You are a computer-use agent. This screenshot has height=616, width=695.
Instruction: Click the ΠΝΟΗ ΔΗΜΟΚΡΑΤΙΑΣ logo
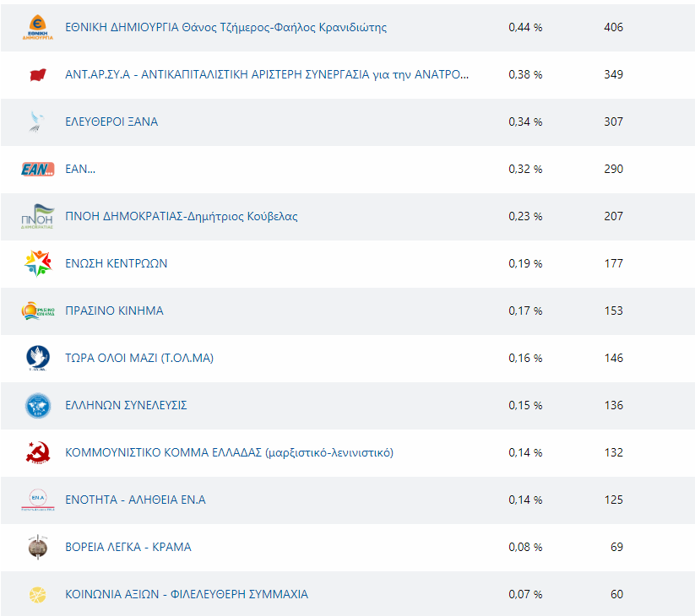click(x=38, y=216)
